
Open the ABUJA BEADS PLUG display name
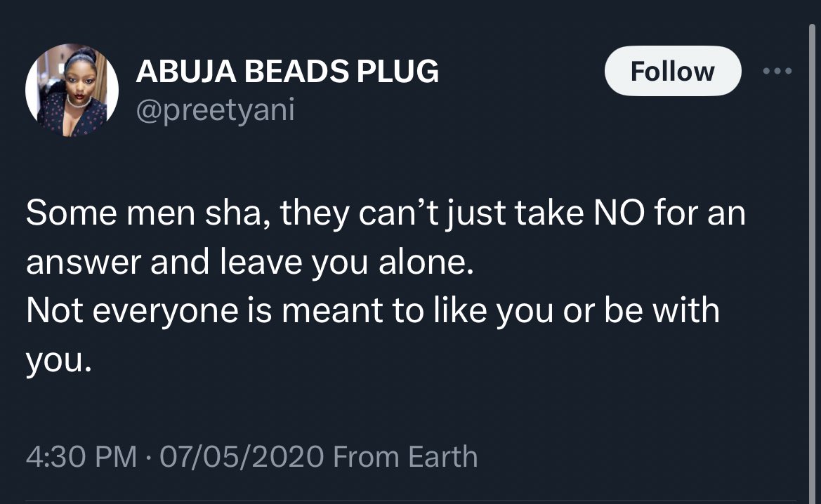(287, 72)
